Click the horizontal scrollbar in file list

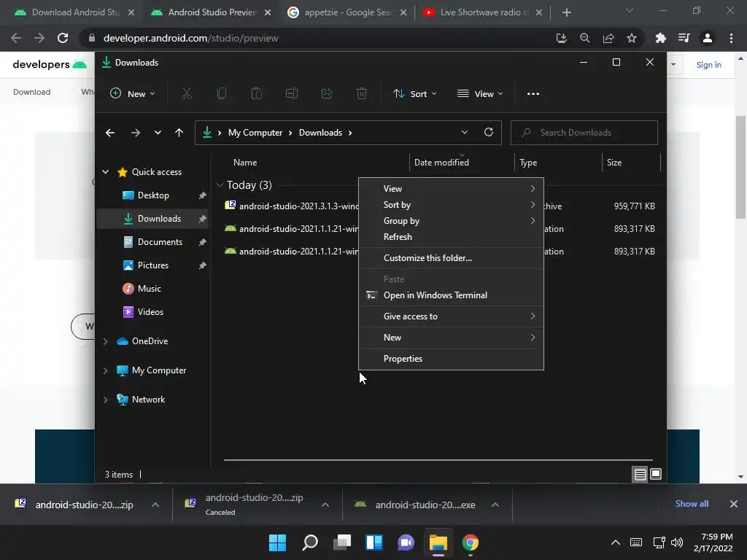[438, 460]
